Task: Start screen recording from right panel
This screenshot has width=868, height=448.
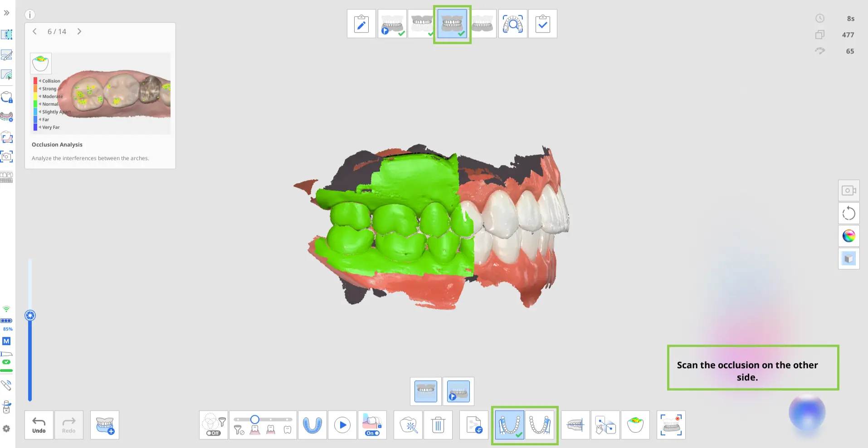Action: pyautogui.click(x=848, y=191)
